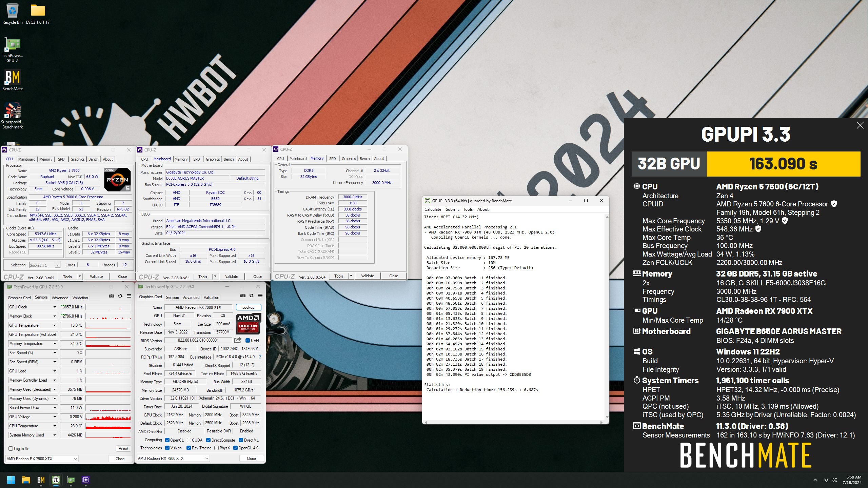Open the Graphics tab in CPU-Z Memory window

click(x=349, y=159)
